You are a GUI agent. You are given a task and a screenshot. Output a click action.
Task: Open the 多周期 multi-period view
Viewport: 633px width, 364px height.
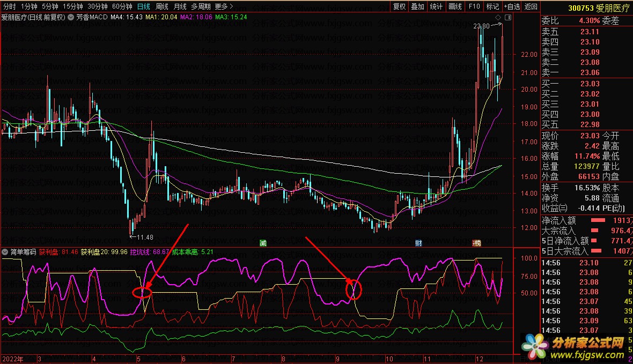(201, 6)
